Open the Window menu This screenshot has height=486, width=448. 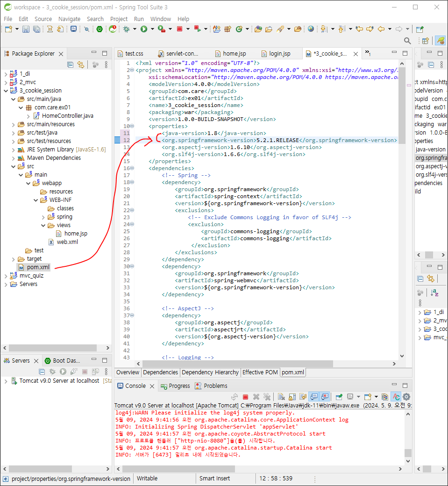pos(161,19)
